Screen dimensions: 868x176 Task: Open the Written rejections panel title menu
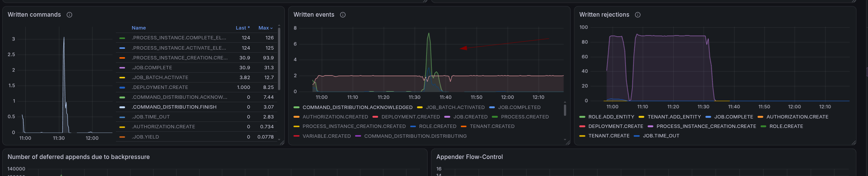click(604, 15)
